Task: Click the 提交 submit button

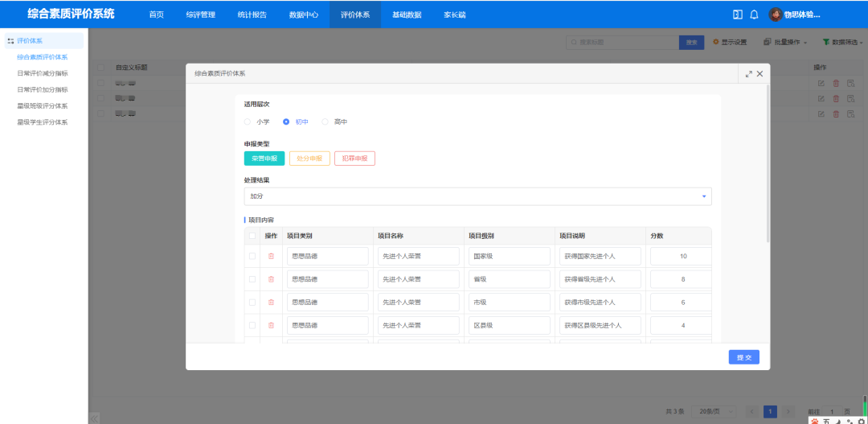Action: point(743,357)
